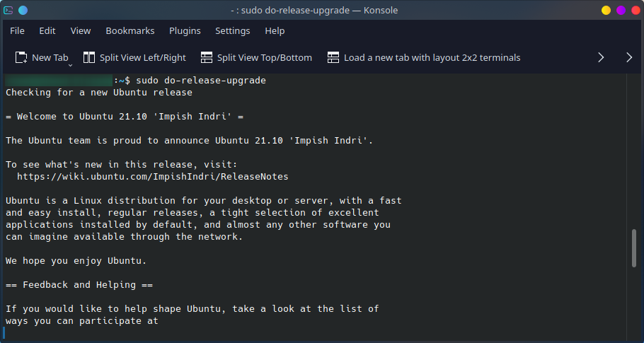The height and width of the screenshot is (343, 644).
Task: Click the Split View Top/Bottom icon
Action: click(x=207, y=57)
